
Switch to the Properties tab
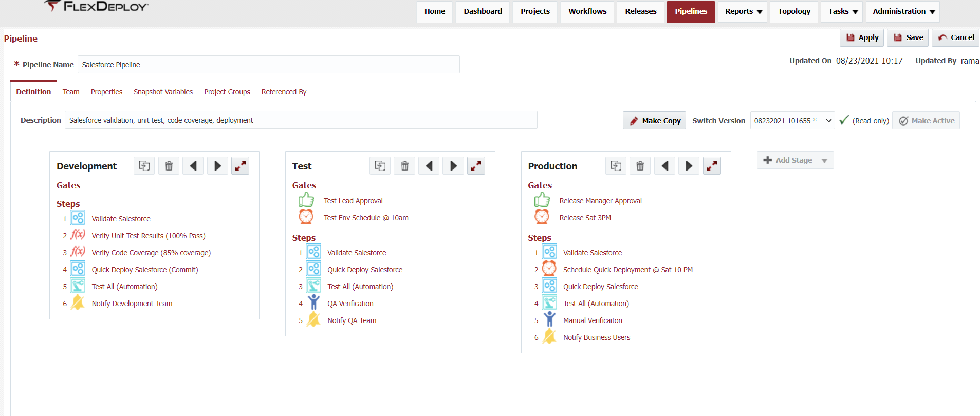pyautogui.click(x=106, y=92)
